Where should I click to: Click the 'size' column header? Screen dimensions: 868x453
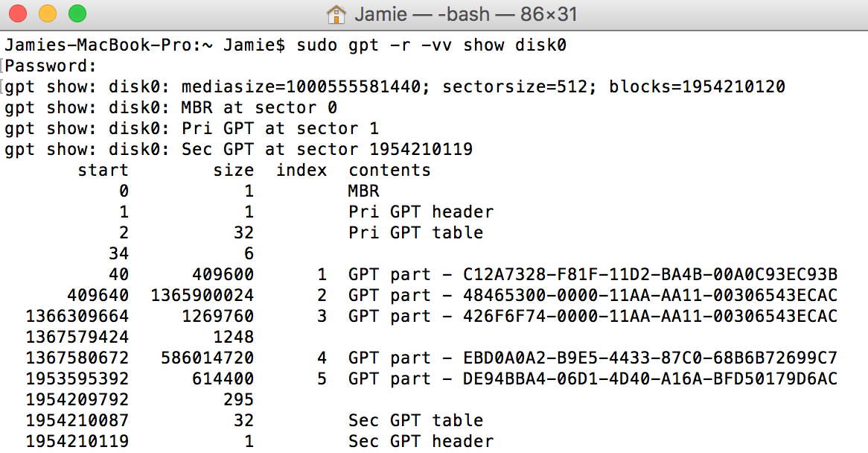233,170
